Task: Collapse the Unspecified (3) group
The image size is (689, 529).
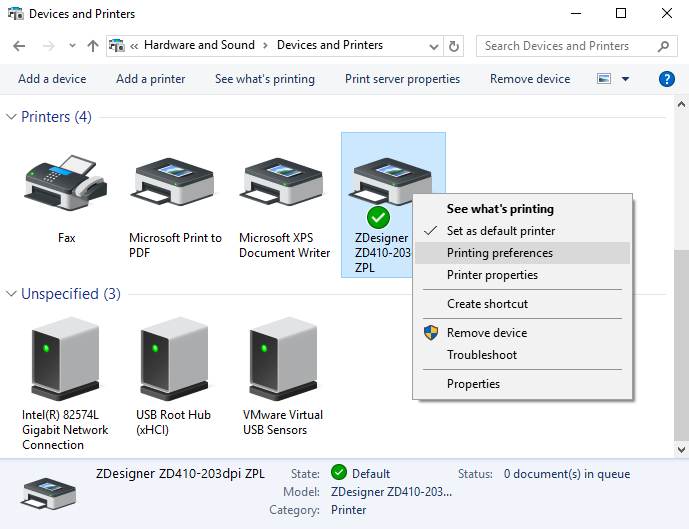Action: coord(11,293)
